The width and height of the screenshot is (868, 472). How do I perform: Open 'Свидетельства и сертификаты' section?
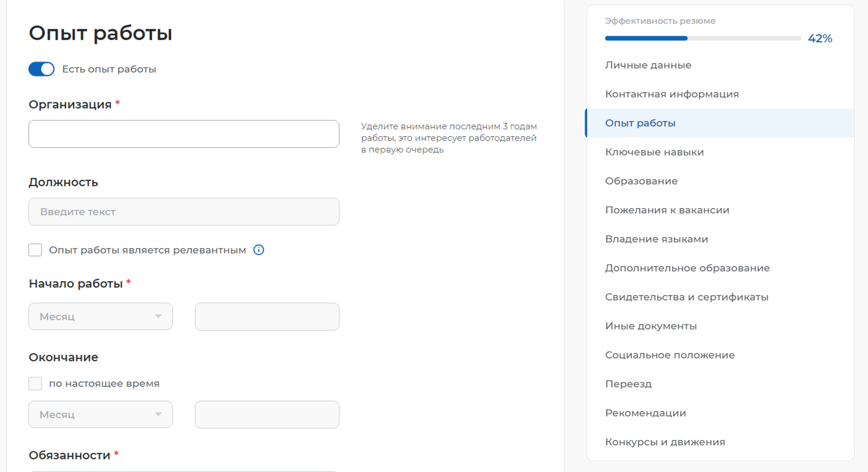click(x=687, y=297)
